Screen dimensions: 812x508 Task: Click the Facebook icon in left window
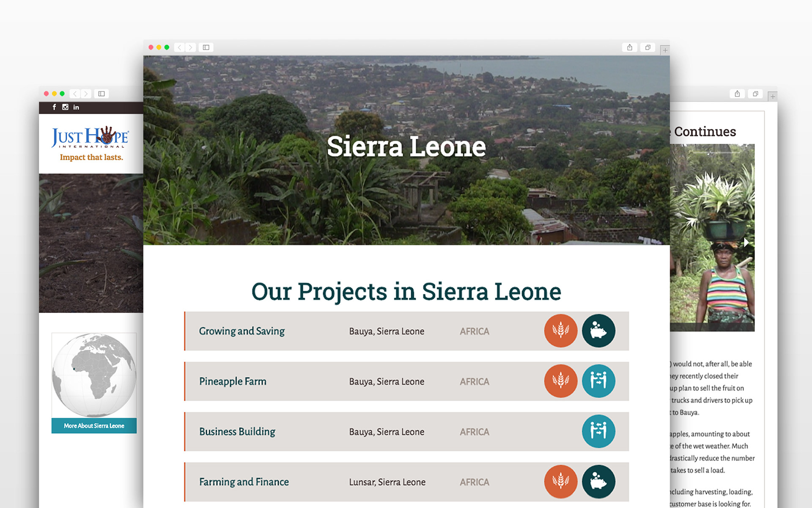pos(54,107)
